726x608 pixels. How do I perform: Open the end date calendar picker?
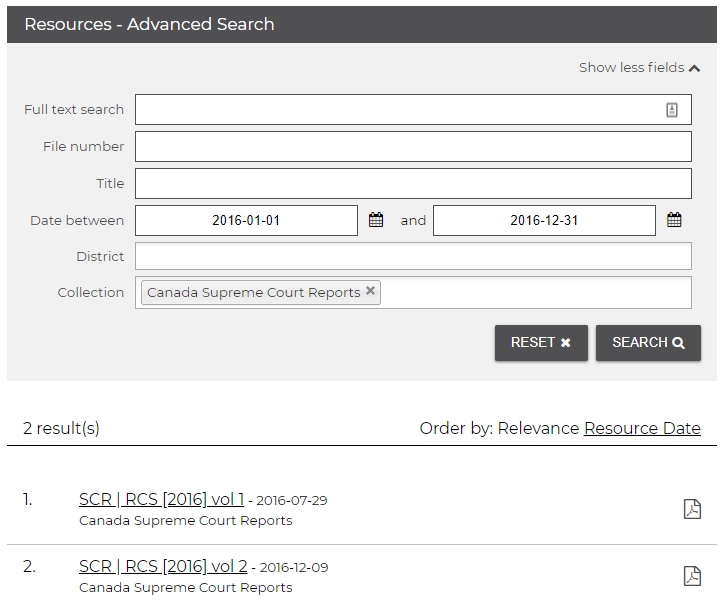click(674, 220)
